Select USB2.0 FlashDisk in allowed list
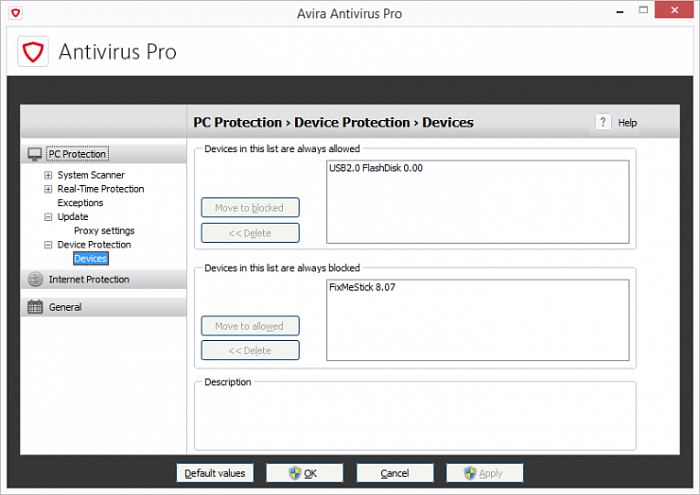The image size is (700, 495). pyautogui.click(x=375, y=168)
